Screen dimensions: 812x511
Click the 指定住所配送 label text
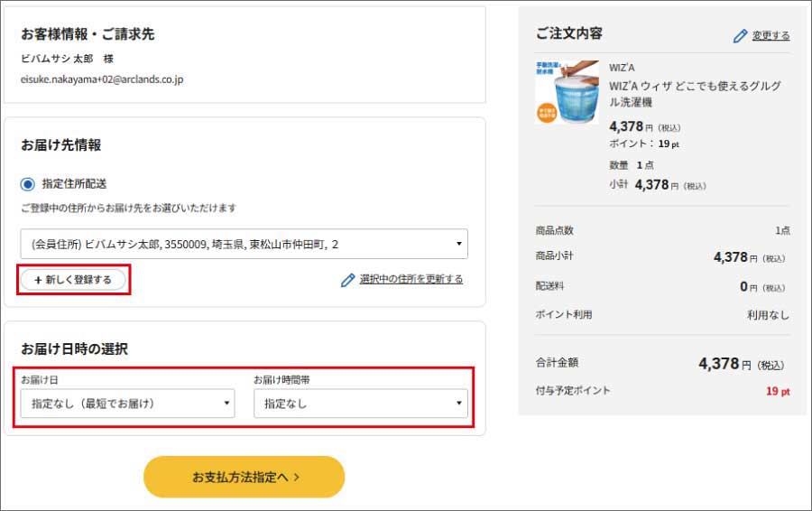75,183
